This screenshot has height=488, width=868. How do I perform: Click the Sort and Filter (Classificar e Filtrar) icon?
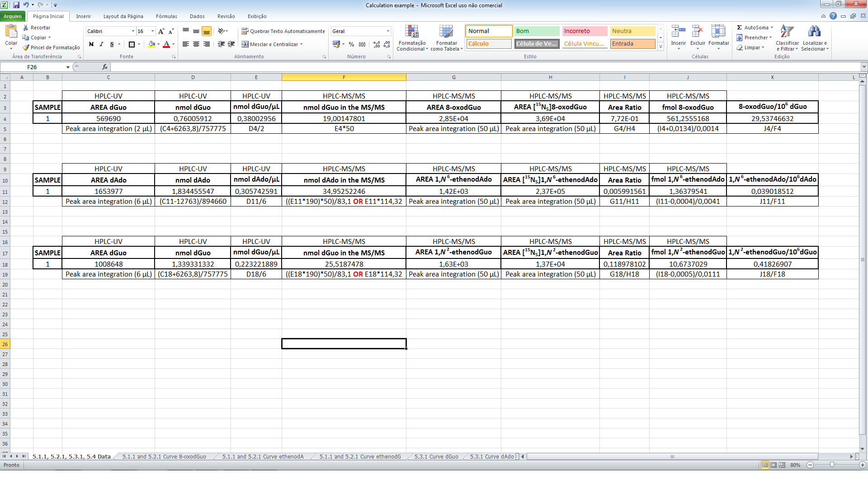787,32
